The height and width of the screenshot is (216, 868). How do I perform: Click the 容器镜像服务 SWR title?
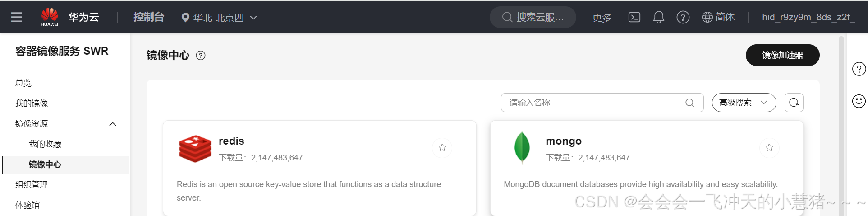[62, 51]
